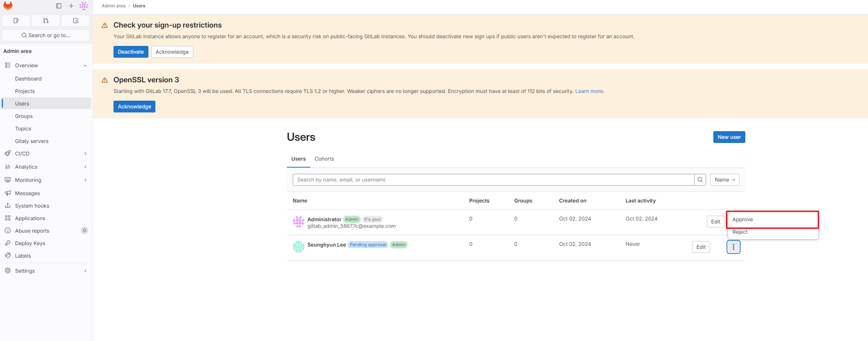Click the Messages megaphone icon
The image size is (868, 341).
click(x=8, y=193)
